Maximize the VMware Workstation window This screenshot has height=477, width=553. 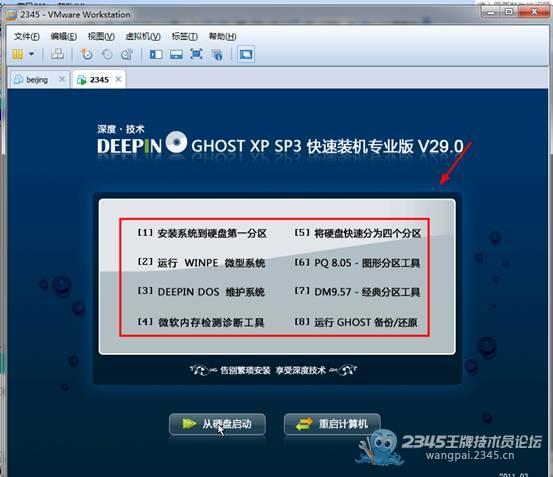click(x=509, y=12)
